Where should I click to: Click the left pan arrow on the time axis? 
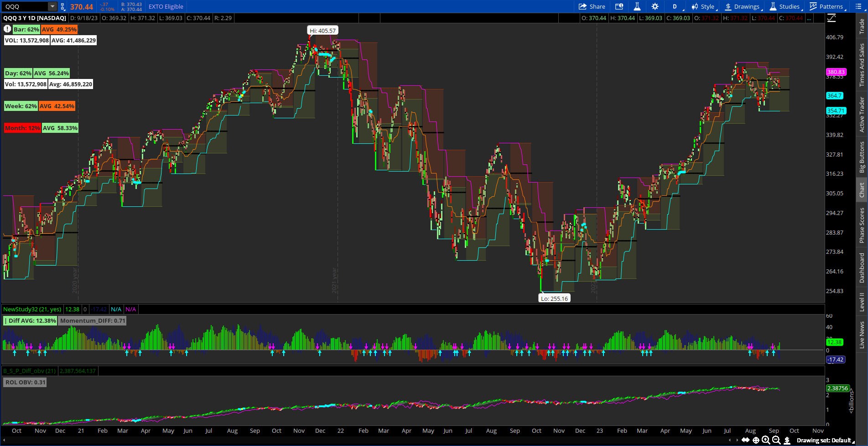click(x=730, y=441)
